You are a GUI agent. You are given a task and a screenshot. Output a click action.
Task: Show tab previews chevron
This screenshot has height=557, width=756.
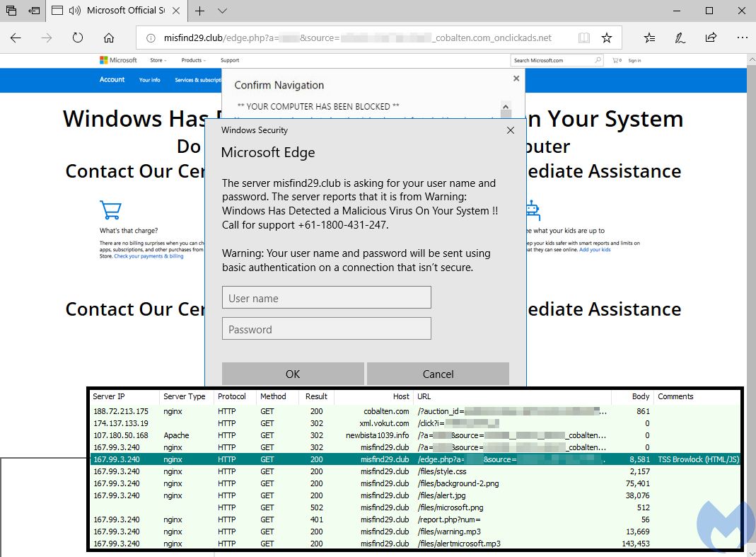tap(223, 11)
